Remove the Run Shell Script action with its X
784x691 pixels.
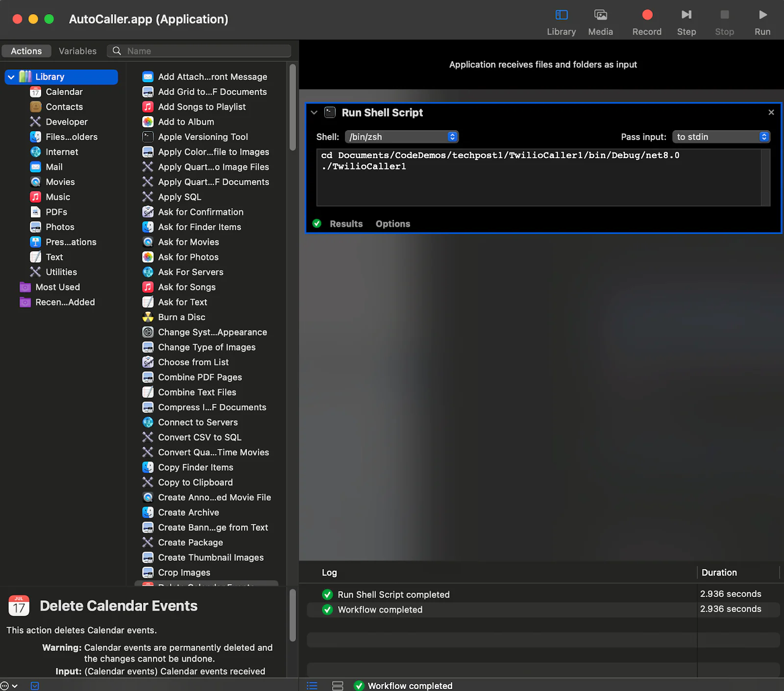(x=771, y=112)
